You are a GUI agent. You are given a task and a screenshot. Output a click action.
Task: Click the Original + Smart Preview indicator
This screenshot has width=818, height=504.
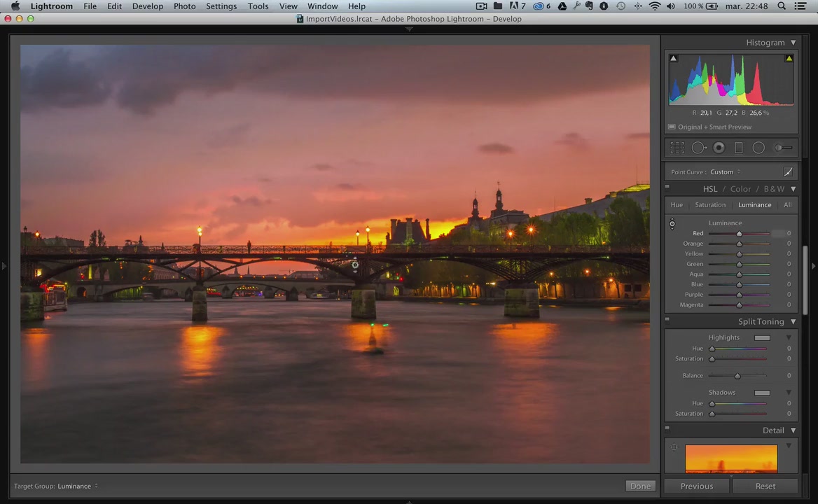point(710,127)
